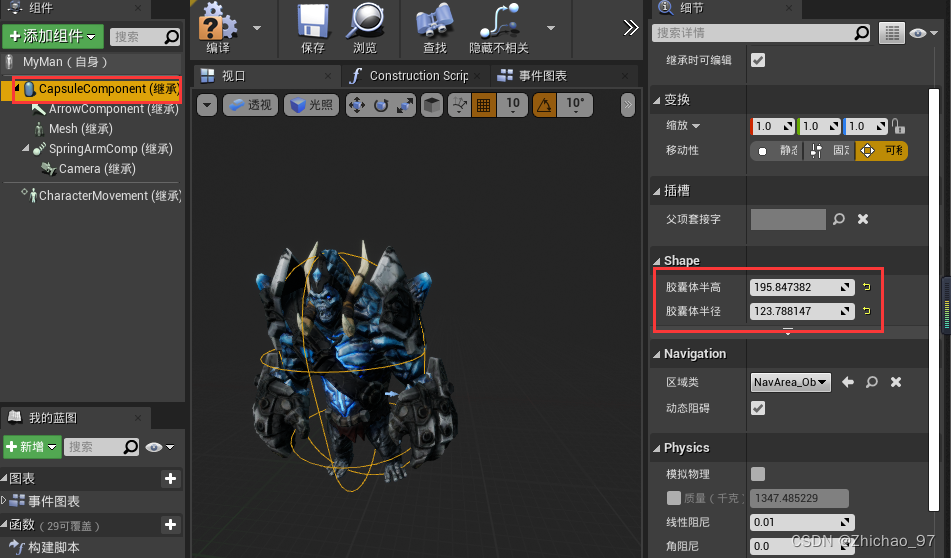Open viewport options dropdown arrow
This screenshot has width=951, height=558.
(x=207, y=105)
